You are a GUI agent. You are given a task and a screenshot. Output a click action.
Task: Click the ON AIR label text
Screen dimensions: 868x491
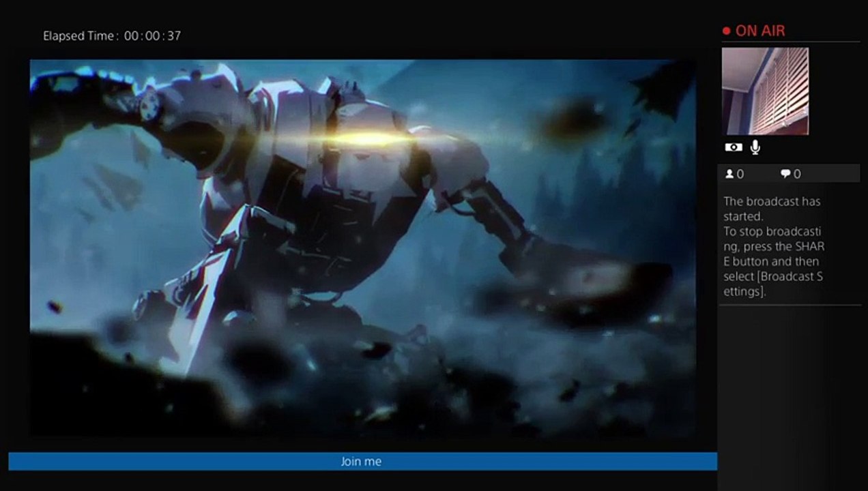click(x=760, y=31)
